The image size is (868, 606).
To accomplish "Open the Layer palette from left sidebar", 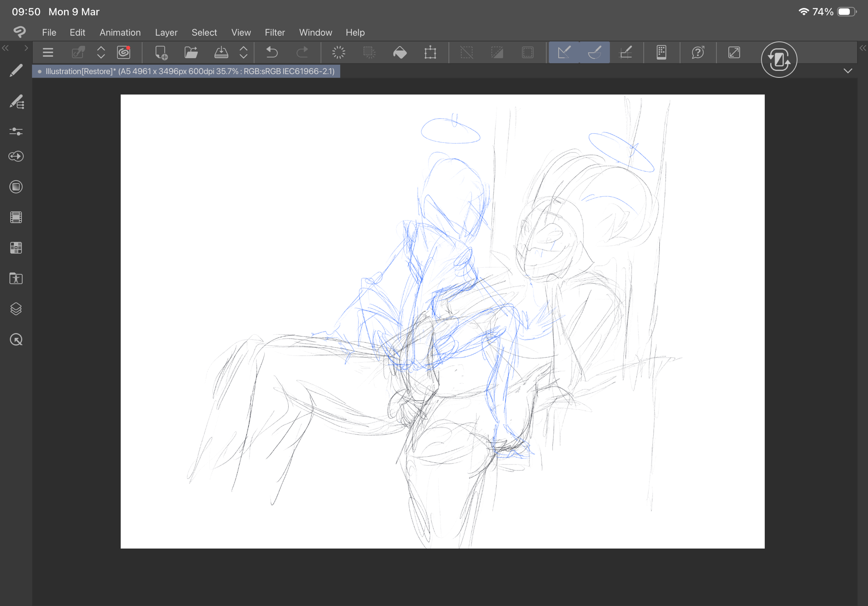I will [16, 309].
